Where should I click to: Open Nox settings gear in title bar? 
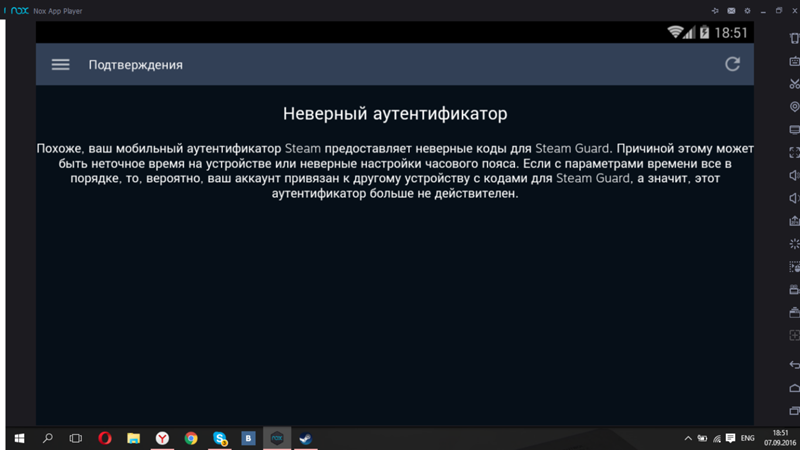747,11
